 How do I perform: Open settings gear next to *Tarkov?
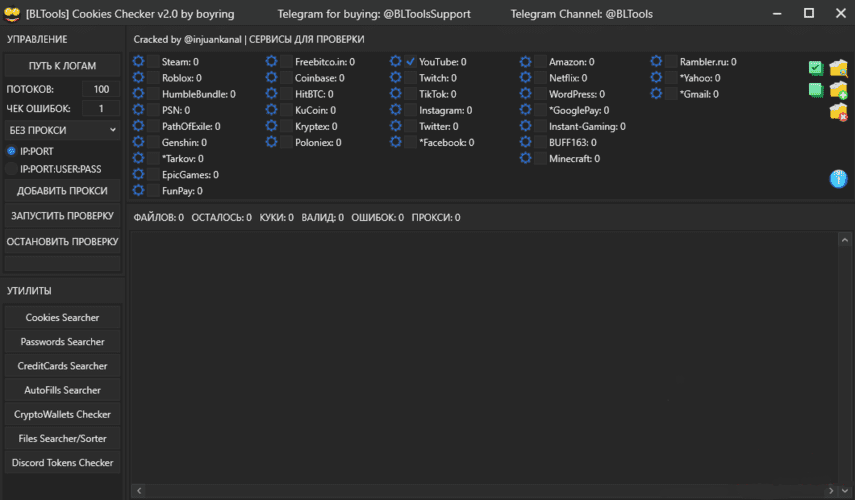click(139, 158)
